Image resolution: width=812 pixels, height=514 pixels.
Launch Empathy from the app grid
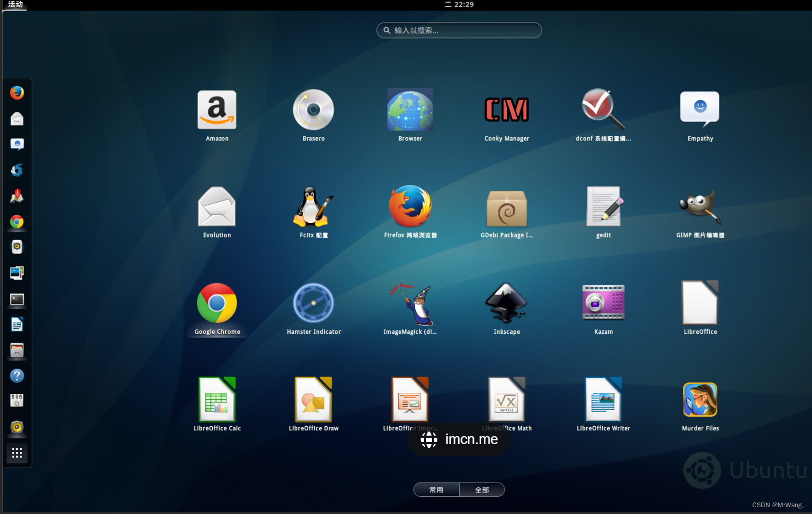coord(700,110)
